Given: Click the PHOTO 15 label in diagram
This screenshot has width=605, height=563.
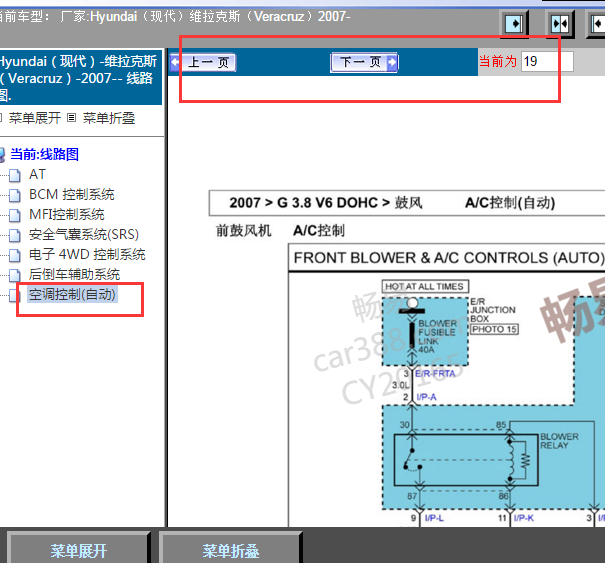Looking at the screenshot, I should coord(494,329).
